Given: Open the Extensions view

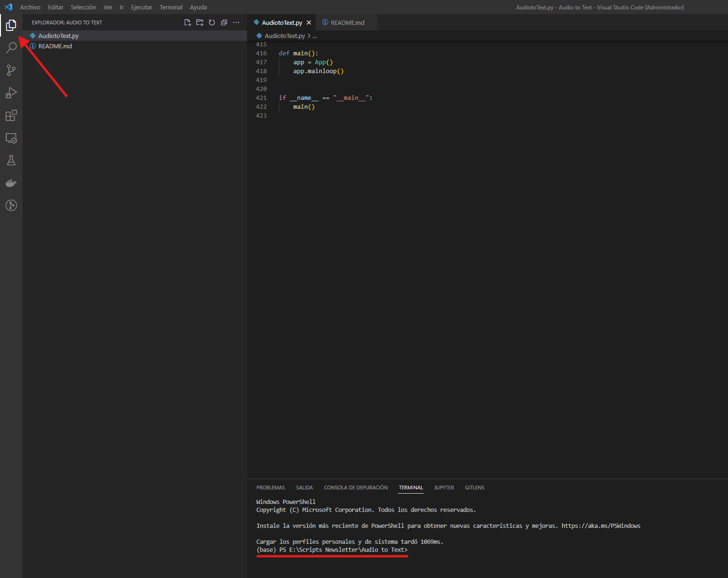Looking at the screenshot, I should click(11, 115).
